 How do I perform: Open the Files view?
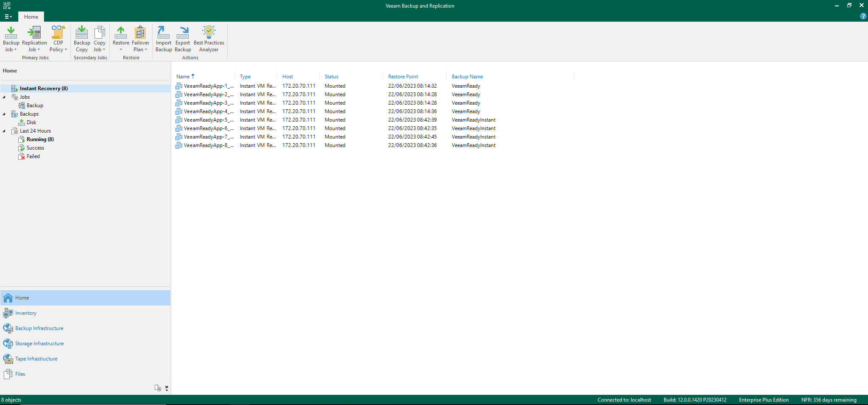click(x=85, y=374)
